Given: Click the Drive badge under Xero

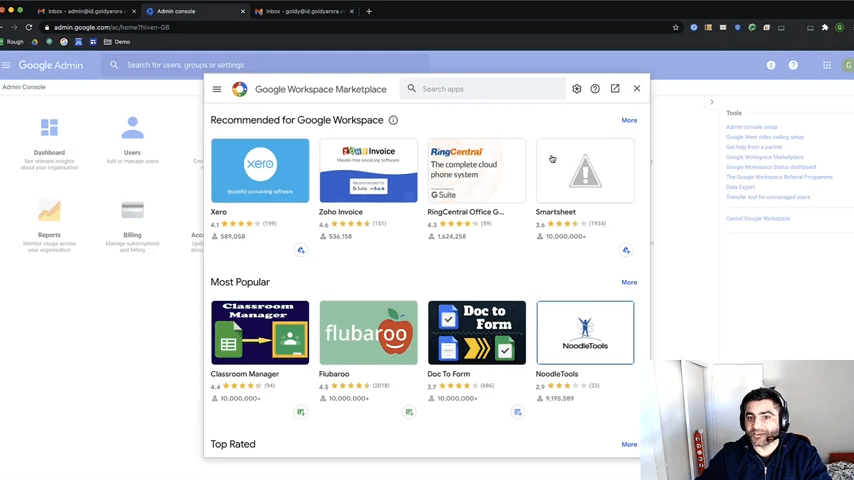Looking at the screenshot, I should [x=301, y=250].
